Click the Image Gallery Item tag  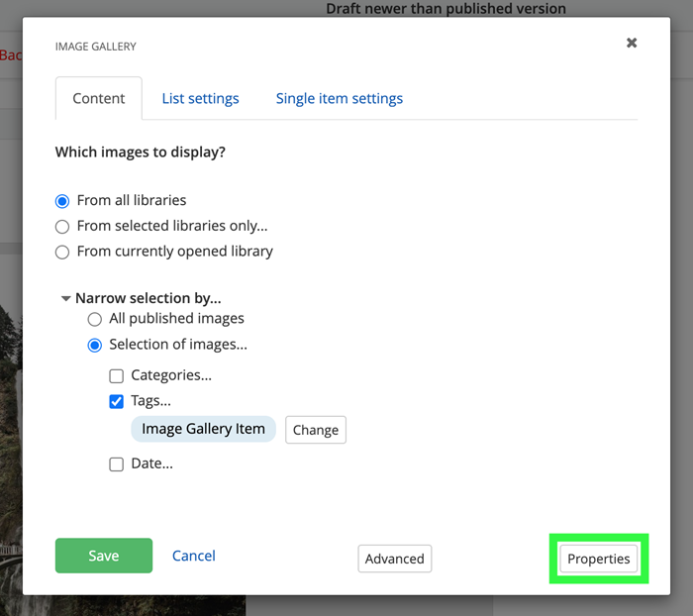point(203,429)
